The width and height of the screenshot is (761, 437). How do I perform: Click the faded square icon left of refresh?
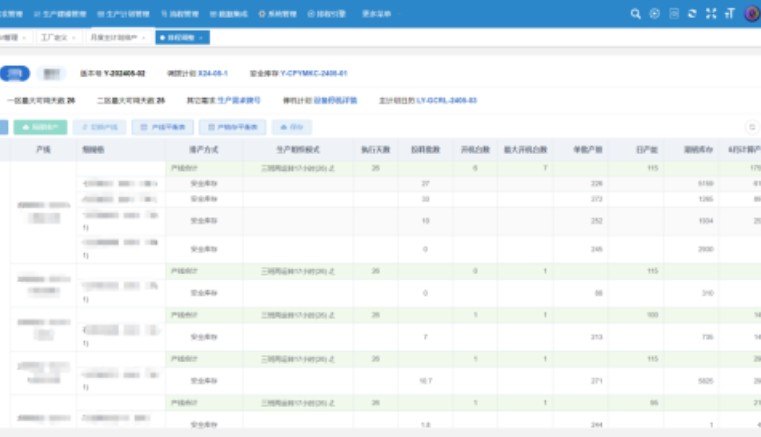coord(674,14)
